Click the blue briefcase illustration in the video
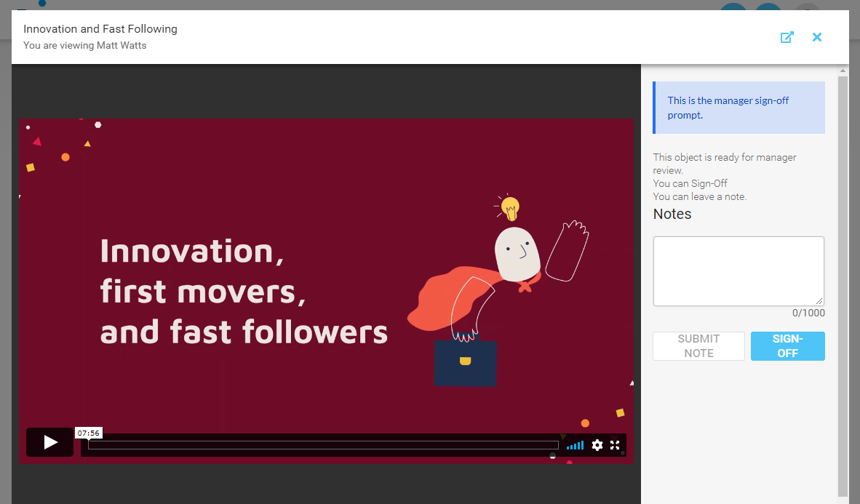This screenshot has width=860, height=504. pyautogui.click(x=465, y=362)
